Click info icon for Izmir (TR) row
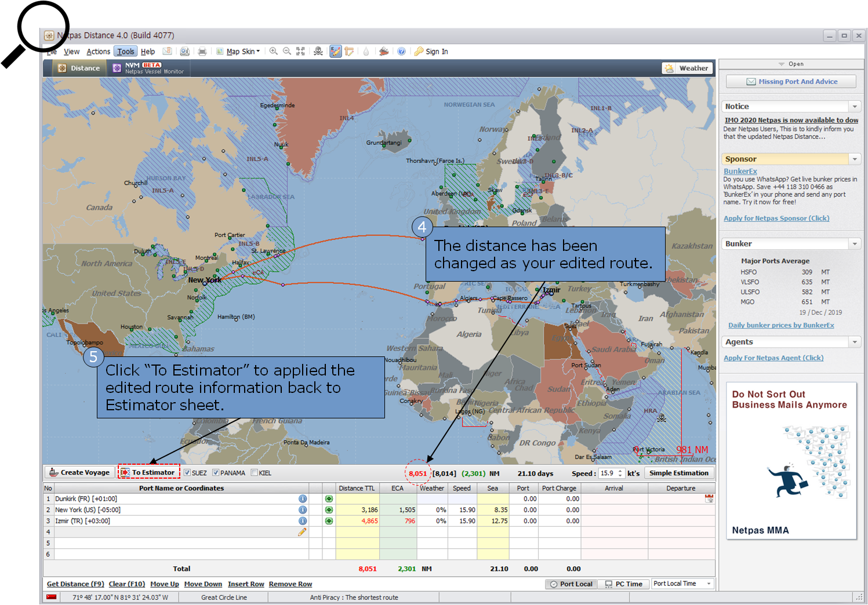868x605 pixels. tap(303, 521)
